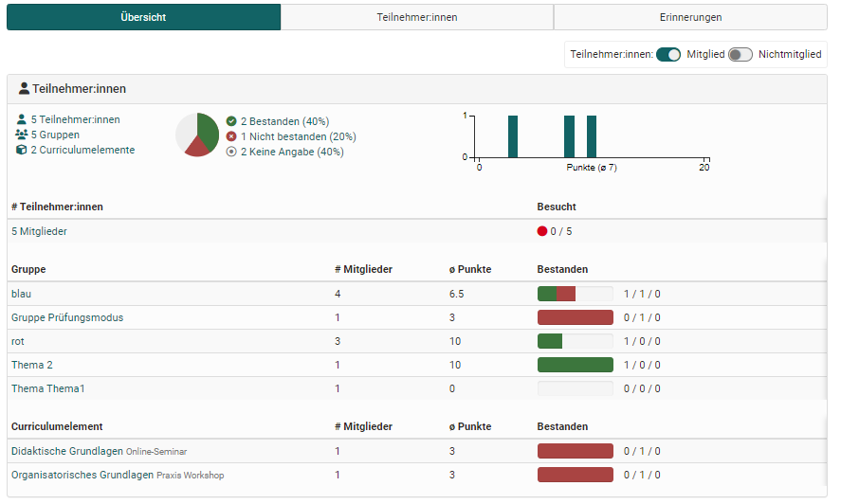Click the pie chart of pass results
The width and height of the screenshot is (841, 504).
pyautogui.click(x=197, y=135)
